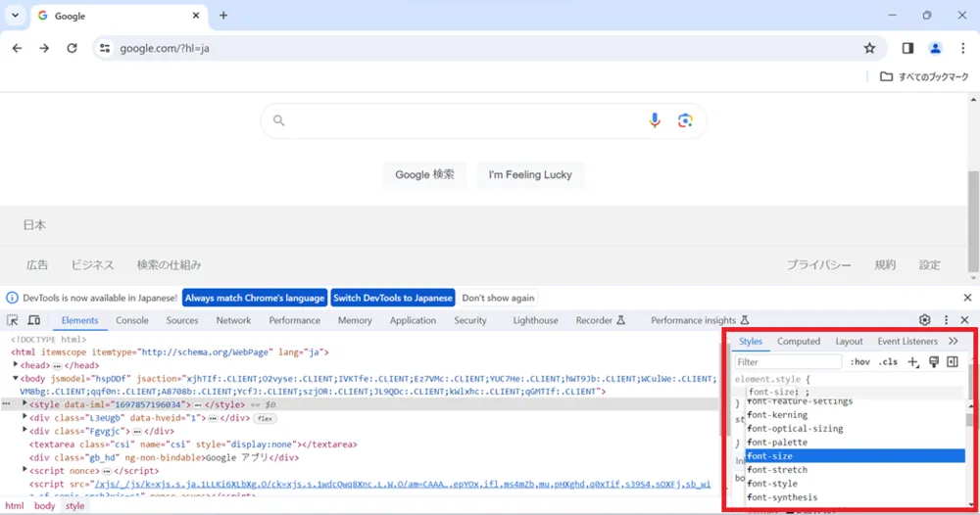The height and width of the screenshot is (515, 980).
Task: Click the body breadcrumb item
Action: 44,505
